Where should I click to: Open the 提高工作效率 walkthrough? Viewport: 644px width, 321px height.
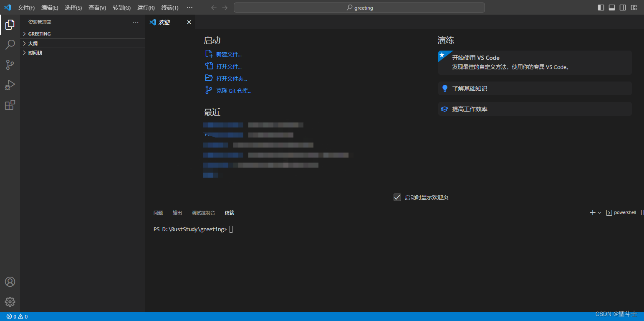535,109
